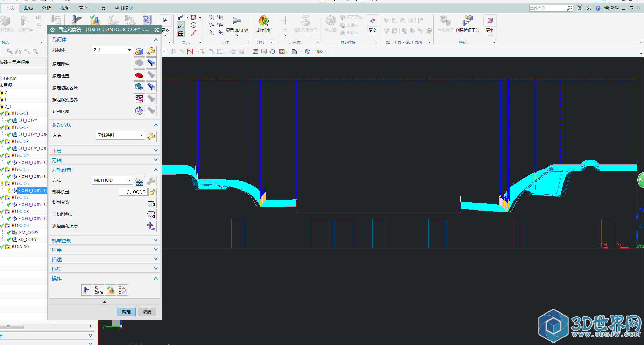The image size is (644, 345).
Task: Click the replay tool path icon under 操作
Action: [x=99, y=290]
